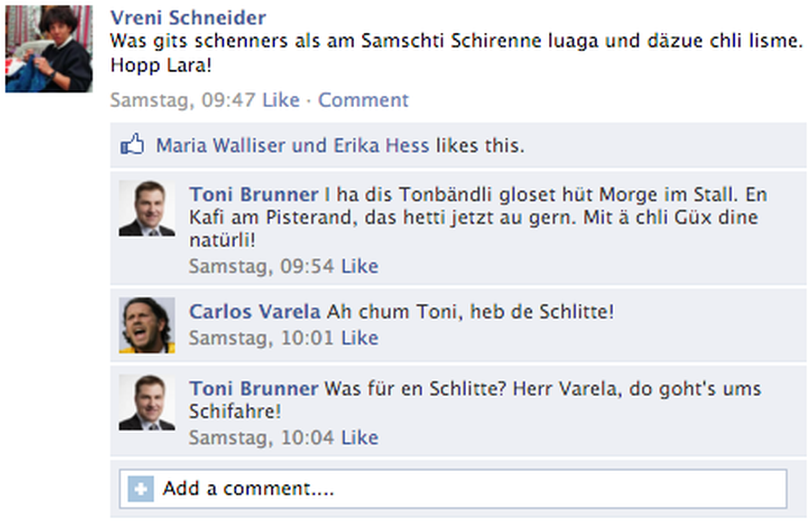Click the Samstag, 10:01 comment timestamp
Image resolution: width=812 pixels, height=523 pixels.
[x=262, y=338]
